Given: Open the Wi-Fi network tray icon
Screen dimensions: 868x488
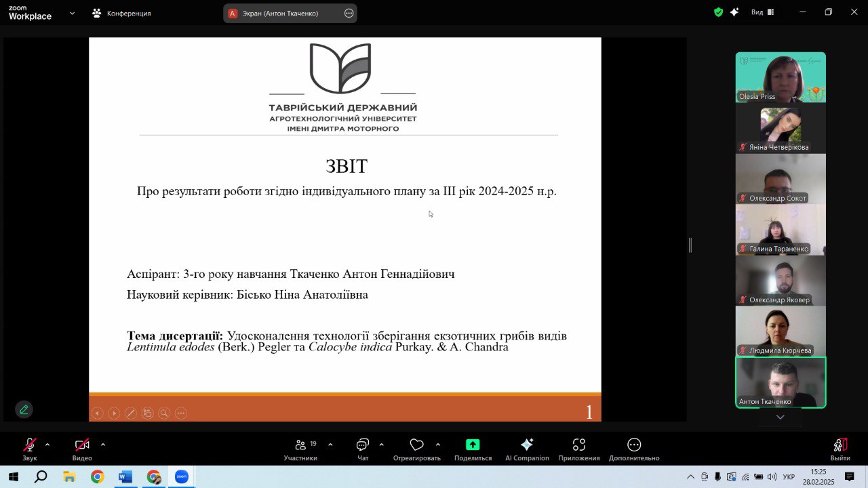Looking at the screenshot, I should tap(745, 477).
